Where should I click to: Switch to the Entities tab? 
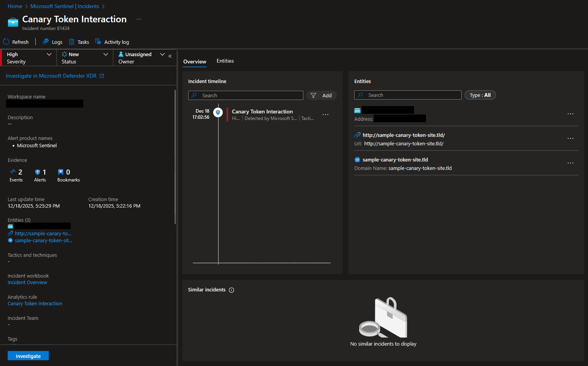click(225, 61)
